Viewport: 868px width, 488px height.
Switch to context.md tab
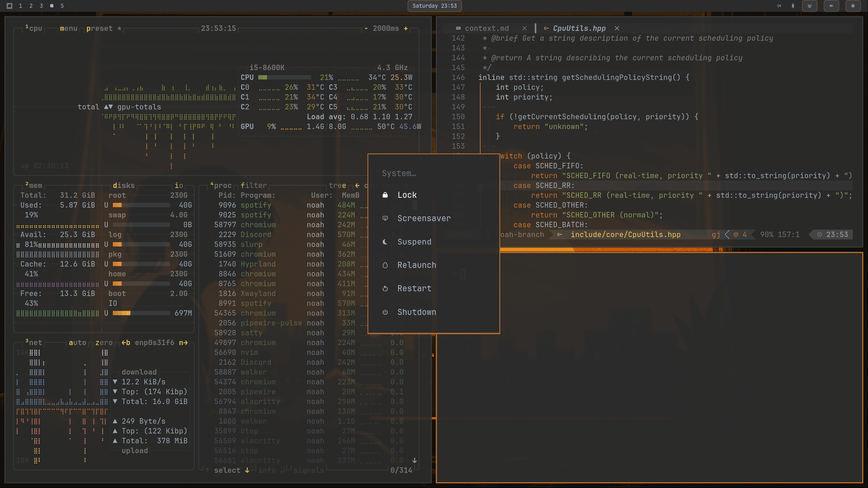(x=486, y=28)
